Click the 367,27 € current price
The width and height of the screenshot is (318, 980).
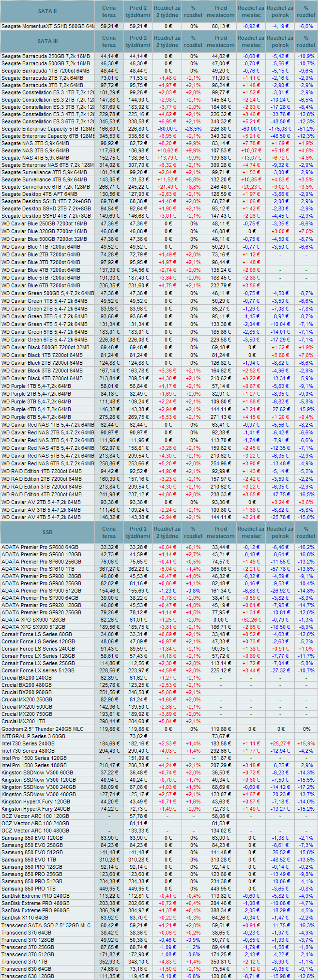(x=109, y=569)
